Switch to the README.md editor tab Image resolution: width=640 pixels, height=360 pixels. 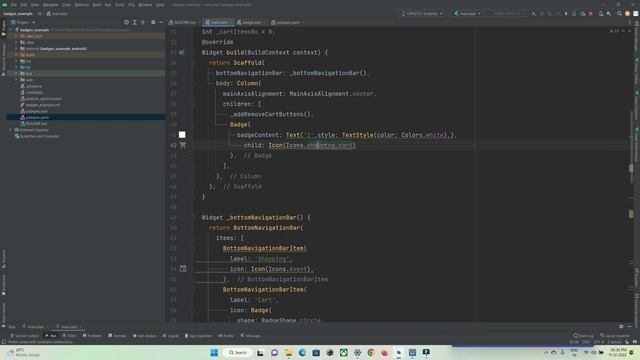point(182,22)
